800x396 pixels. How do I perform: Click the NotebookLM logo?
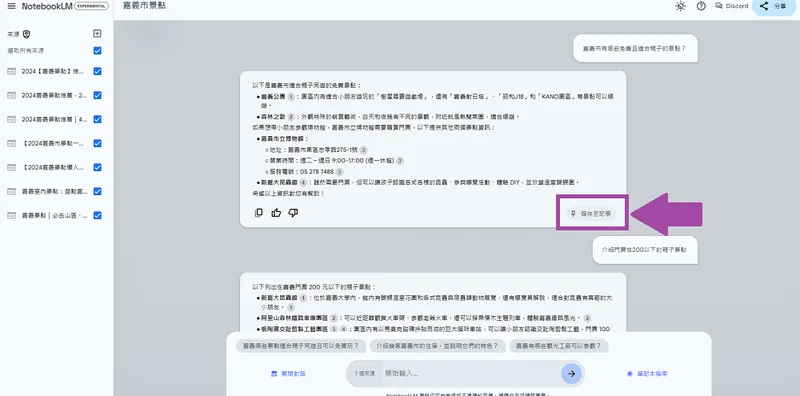click(47, 7)
